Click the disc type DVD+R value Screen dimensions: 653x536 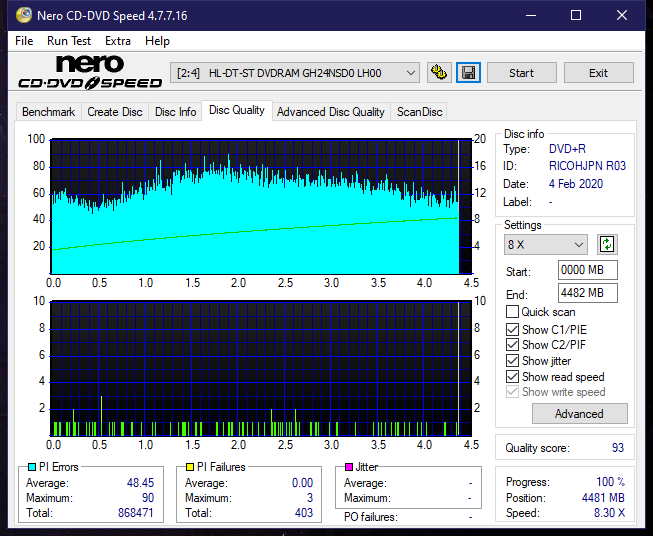click(567, 149)
